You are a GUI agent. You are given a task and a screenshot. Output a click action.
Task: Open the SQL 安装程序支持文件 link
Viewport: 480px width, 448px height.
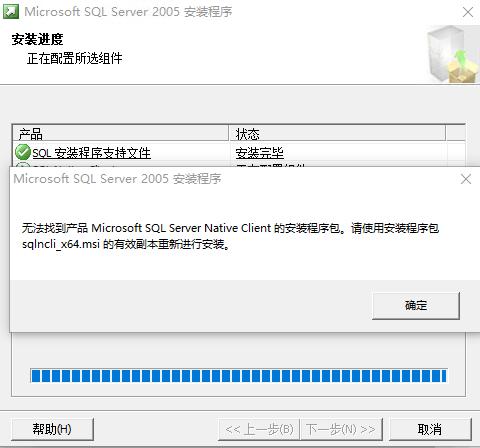91,153
